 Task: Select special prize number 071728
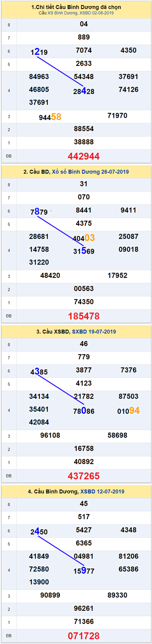point(84,636)
